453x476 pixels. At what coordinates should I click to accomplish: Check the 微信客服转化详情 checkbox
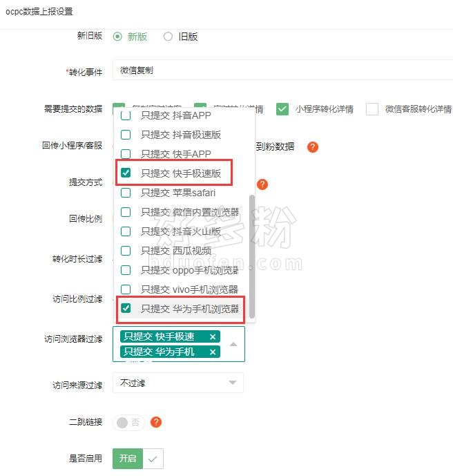[372, 109]
